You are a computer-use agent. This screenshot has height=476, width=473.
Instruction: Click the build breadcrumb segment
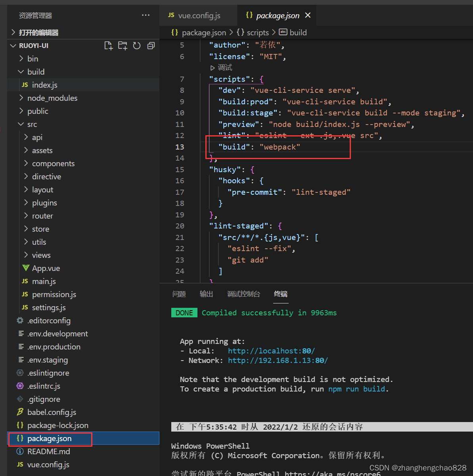tap(293, 33)
